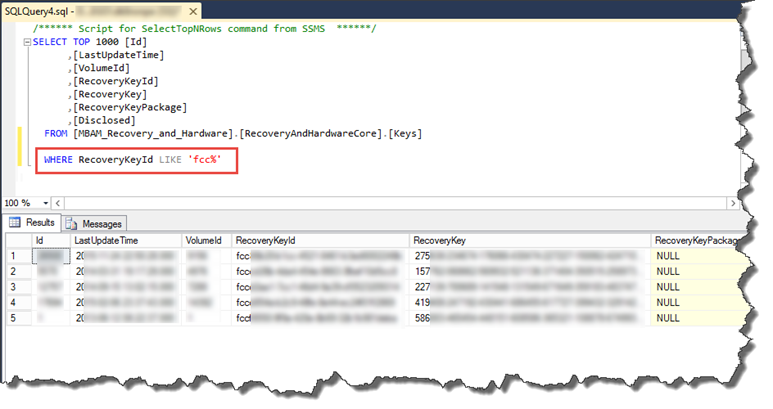The image size is (773, 409).
Task: Switch to the Results tab
Action: click(33, 223)
